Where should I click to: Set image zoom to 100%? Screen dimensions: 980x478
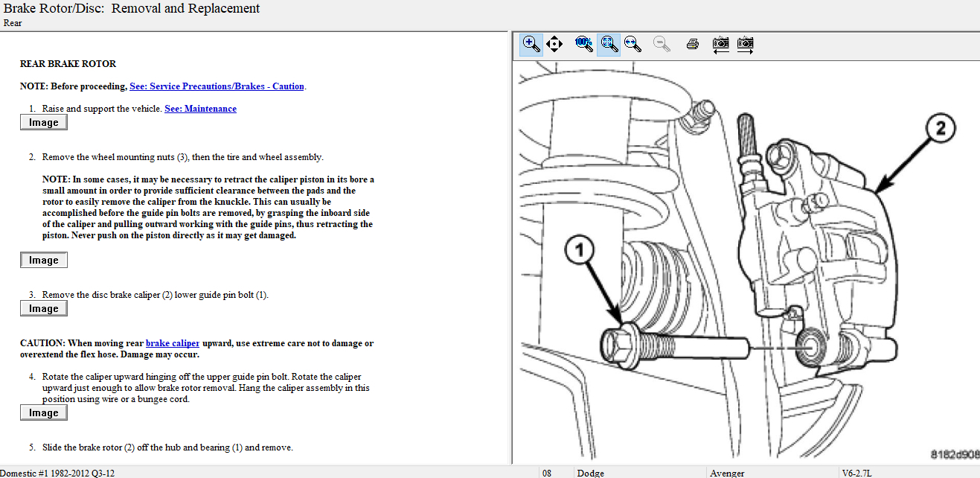coord(584,44)
